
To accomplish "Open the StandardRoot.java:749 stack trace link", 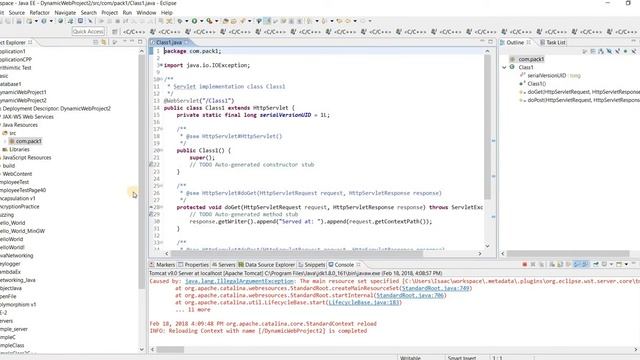I will 435,288.
